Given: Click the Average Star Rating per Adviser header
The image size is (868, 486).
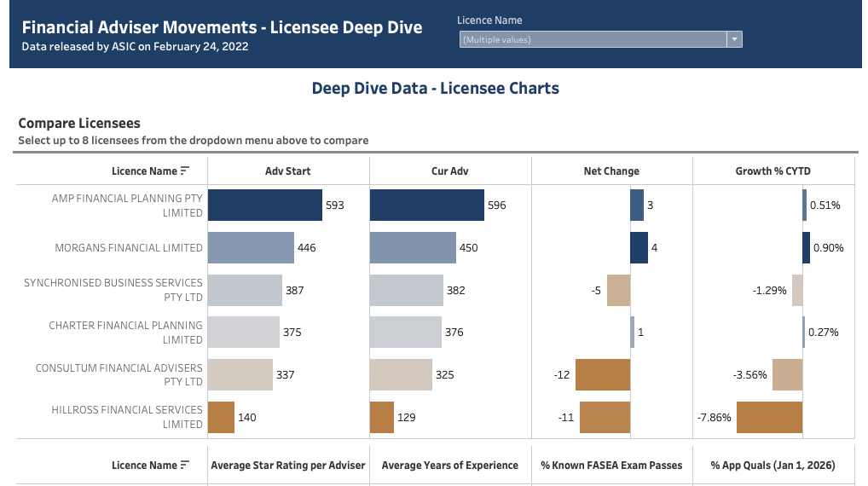Looking at the screenshot, I should click(x=288, y=465).
